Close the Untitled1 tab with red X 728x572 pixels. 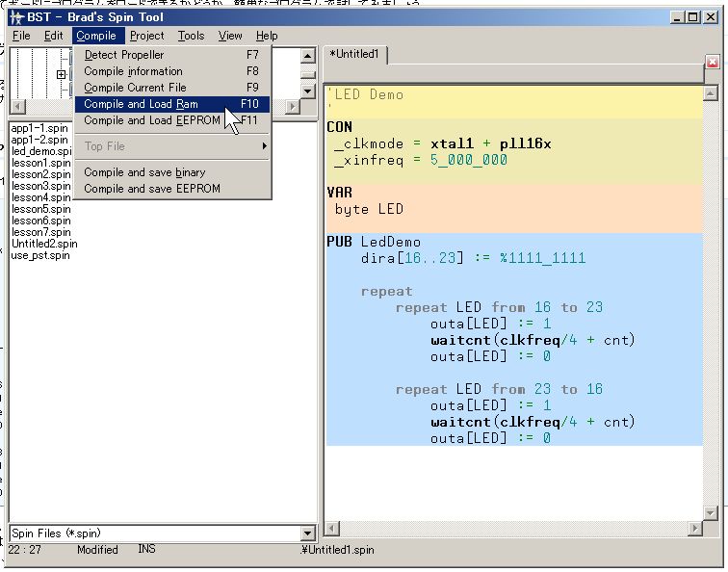point(713,62)
